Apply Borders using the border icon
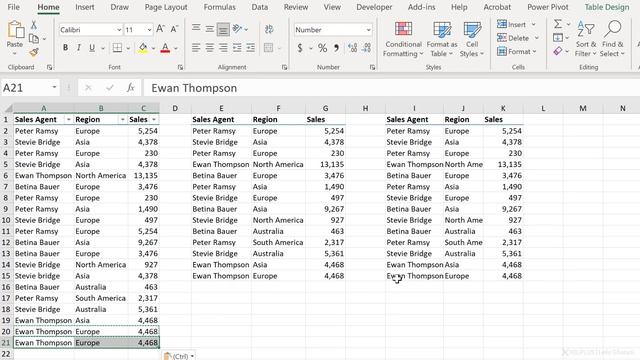 [117, 48]
